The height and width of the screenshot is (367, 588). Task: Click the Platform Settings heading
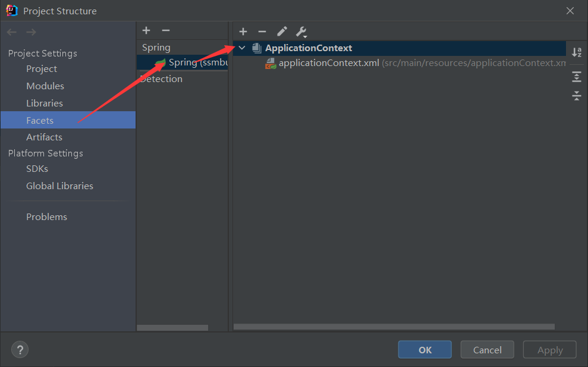(x=46, y=153)
